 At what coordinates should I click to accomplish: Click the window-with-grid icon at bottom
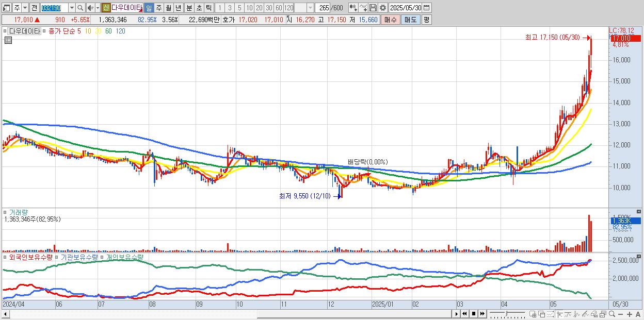[x=533, y=314]
